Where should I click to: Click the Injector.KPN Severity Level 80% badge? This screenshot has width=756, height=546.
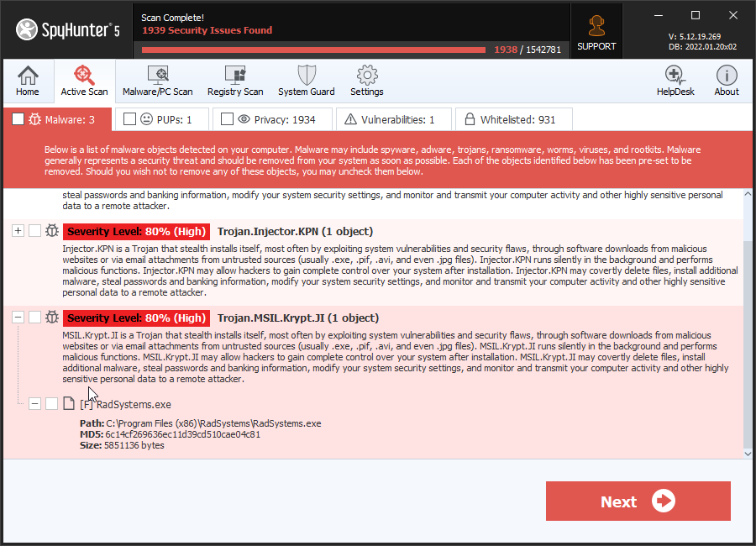coord(136,232)
